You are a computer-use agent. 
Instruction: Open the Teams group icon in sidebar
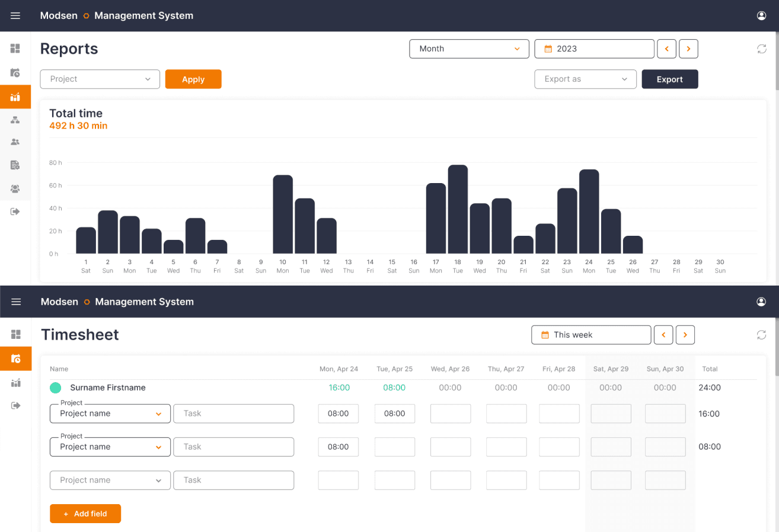point(16,188)
